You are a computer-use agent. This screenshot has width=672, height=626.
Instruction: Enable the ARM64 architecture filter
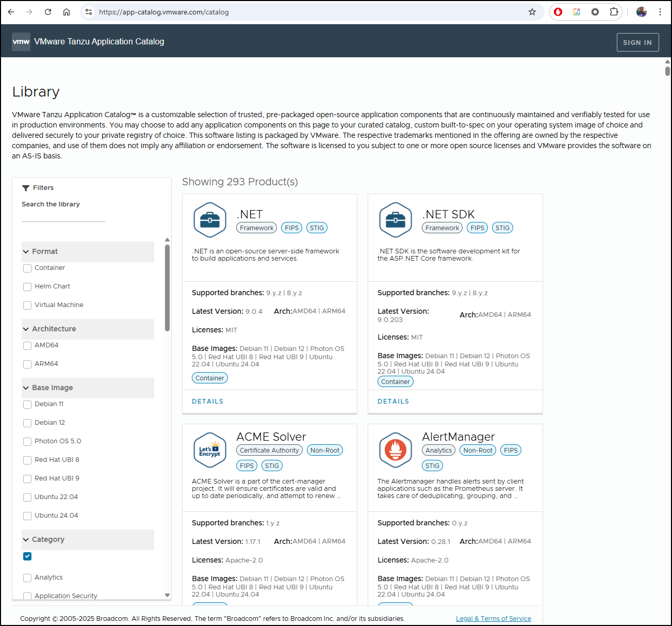click(x=27, y=364)
